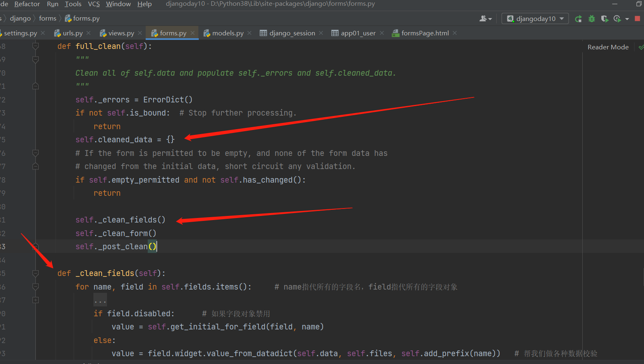Screen dimensions: 644x364
Task: Collapse the 'for name, field' loop
Action: 35,287
